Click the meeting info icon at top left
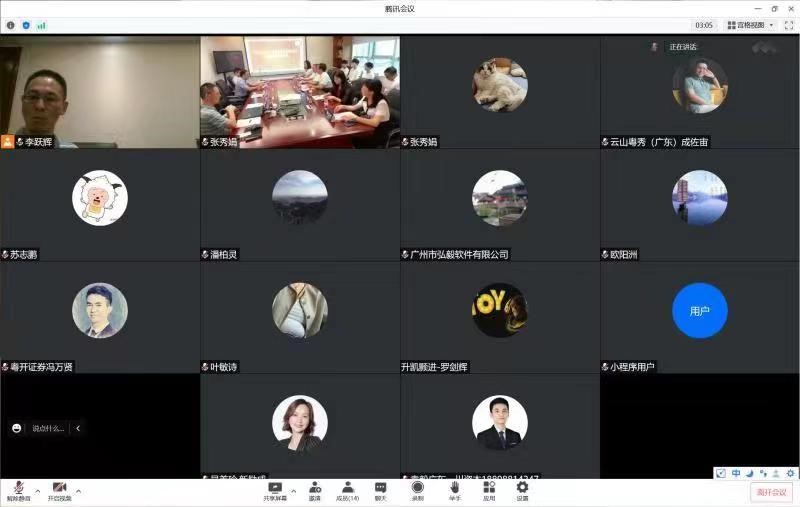 pos(11,25)
